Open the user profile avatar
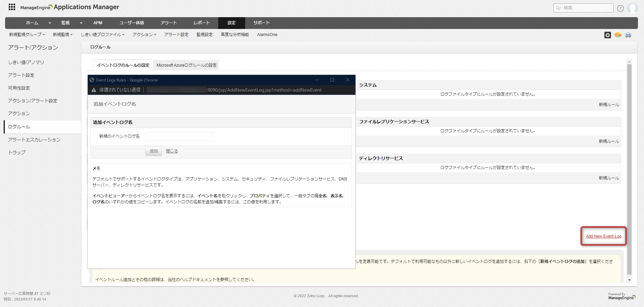The width and height of the screenshot is (644, 307). point(632,8)
